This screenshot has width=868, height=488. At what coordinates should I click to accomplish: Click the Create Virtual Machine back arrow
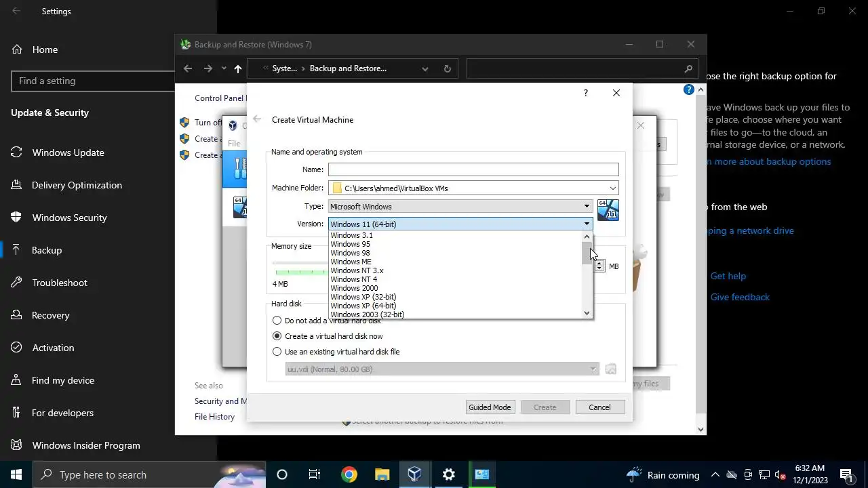pos(257,119)
